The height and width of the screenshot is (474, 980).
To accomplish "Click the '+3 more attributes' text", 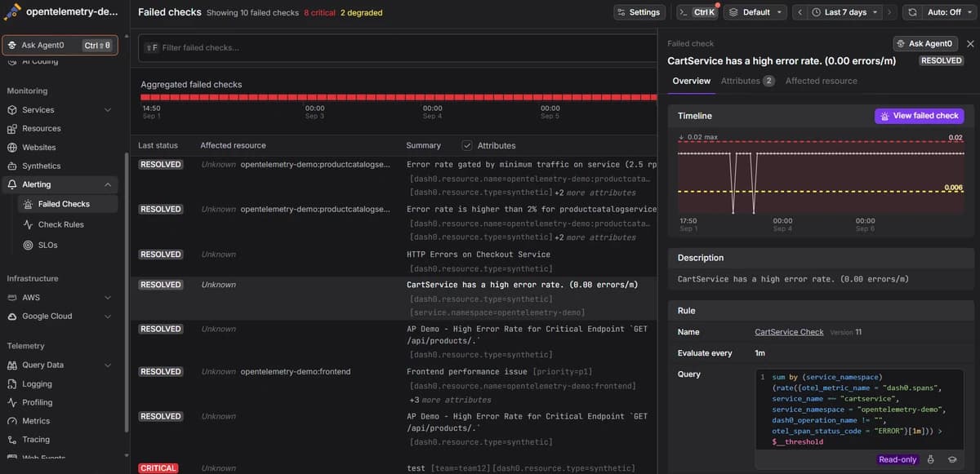I will [x=450, y=400].
